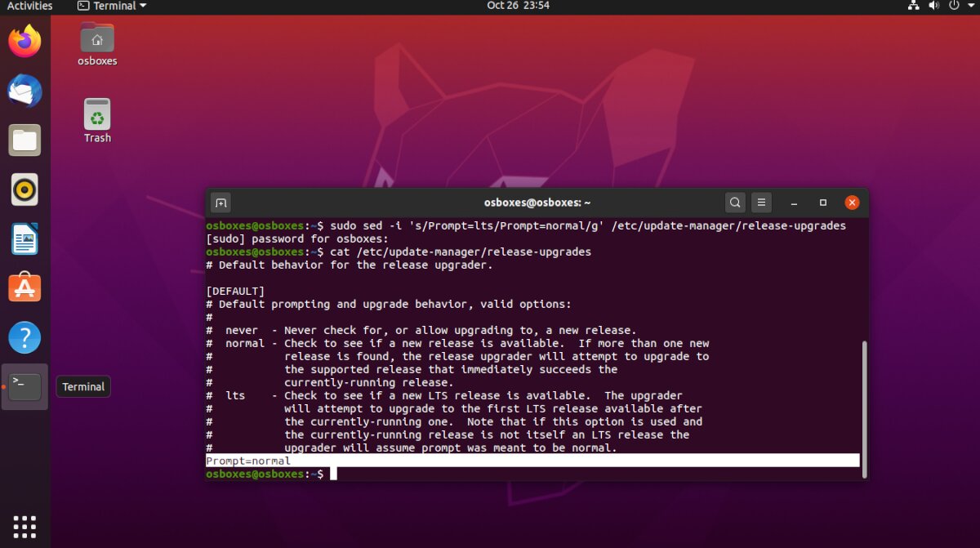Screen dimensions: 980x548
Task: Open the Help application
Action: point(24,336)
